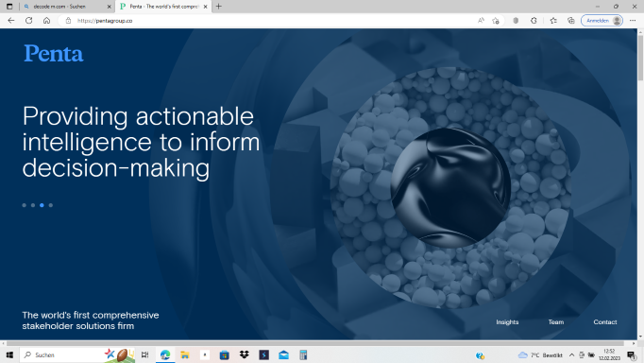Close the 'decode m.com - Suchen' tab
This screenshot has width=644, height=363.
(109, 7)
